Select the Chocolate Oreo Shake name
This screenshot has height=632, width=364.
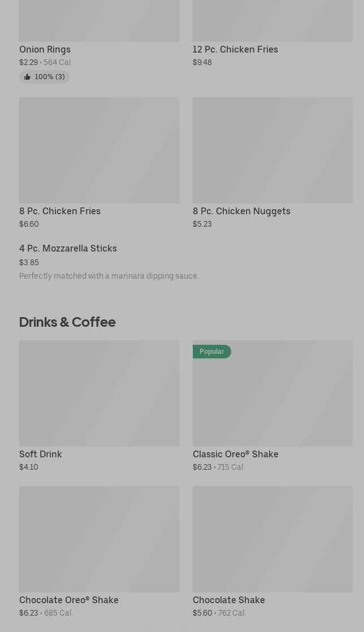(69, 600)
